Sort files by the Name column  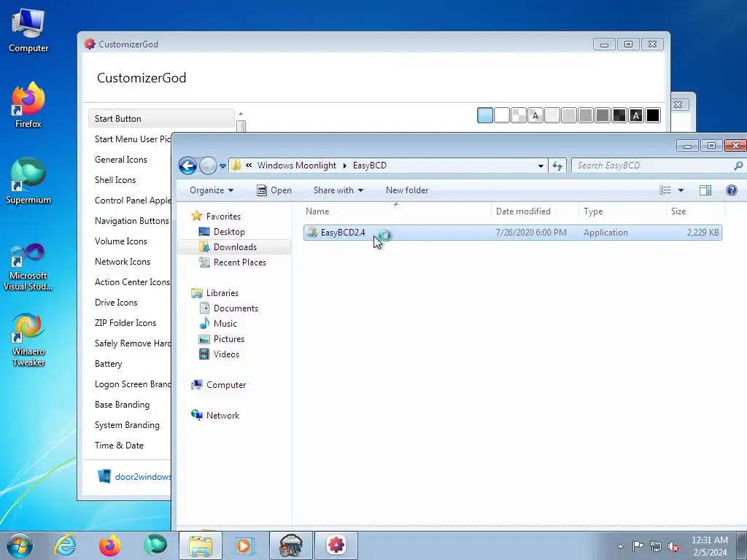[397, 211]
